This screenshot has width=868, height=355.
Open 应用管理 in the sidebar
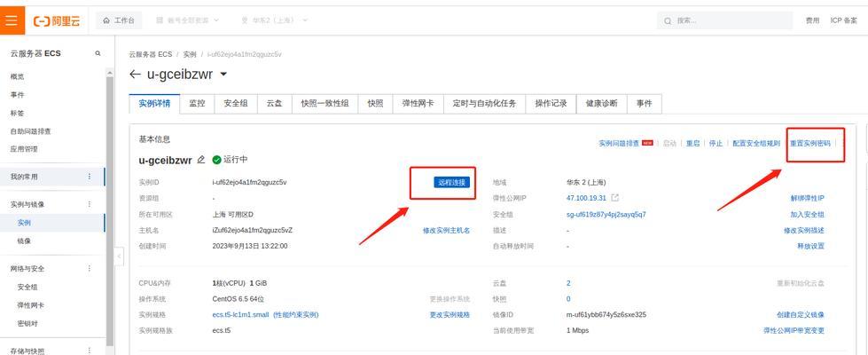point(24,149)
